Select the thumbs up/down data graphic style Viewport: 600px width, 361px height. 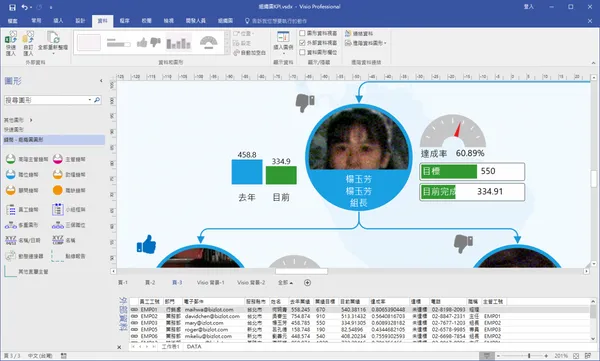coord(148,42)
